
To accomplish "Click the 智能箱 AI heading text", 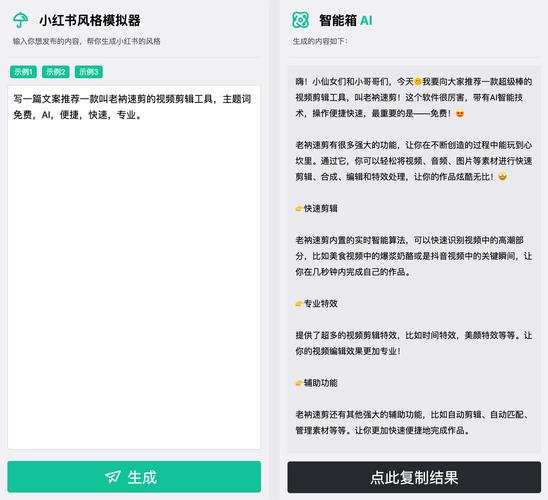I will (346, 21).
